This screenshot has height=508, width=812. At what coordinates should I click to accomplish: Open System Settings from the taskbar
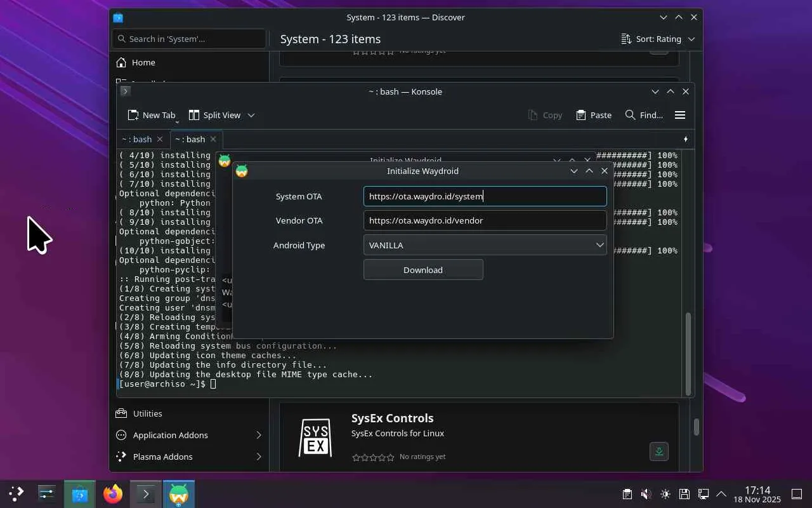click(47, 494)
